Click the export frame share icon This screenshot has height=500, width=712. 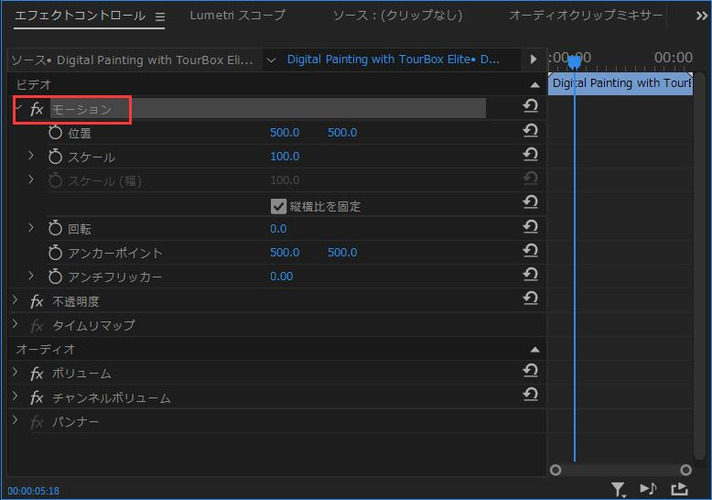pyautogui.click(x=679, y=489)
